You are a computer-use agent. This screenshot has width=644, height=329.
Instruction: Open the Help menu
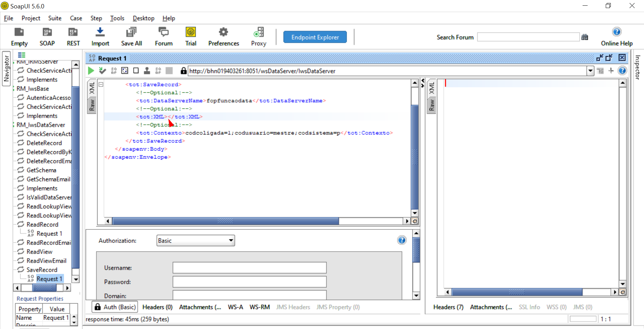[169, 18]
